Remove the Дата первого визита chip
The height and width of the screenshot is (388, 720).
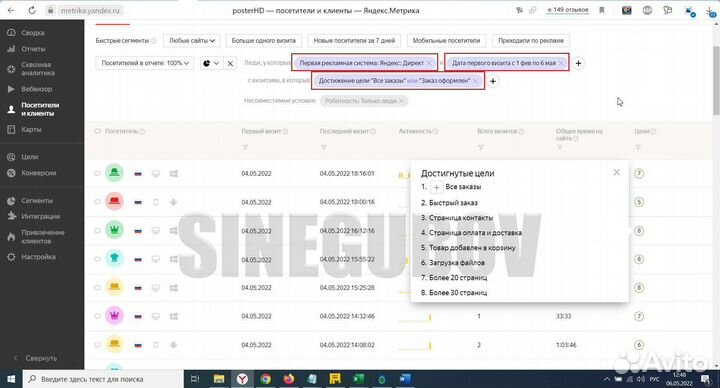point(561,63)
